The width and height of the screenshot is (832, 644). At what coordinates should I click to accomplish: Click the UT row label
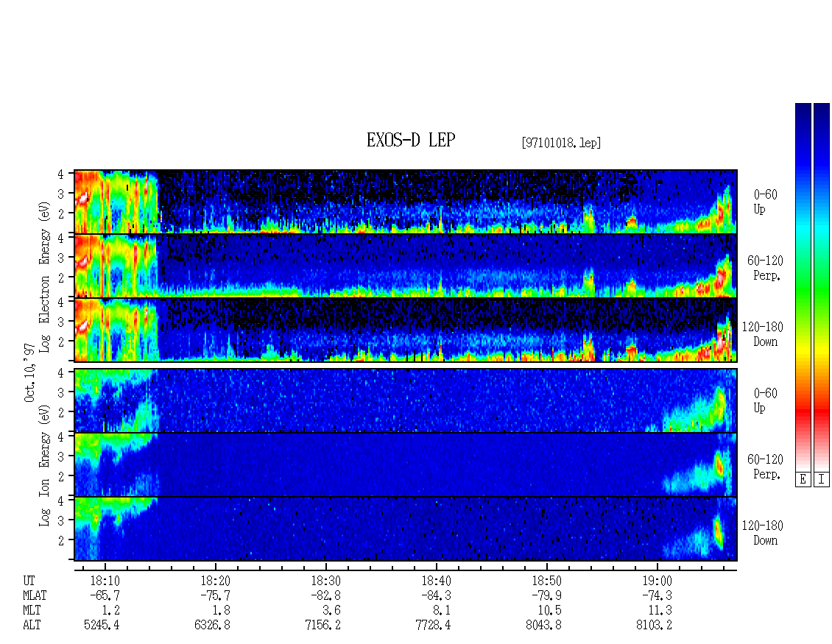(x=29, y=581)
